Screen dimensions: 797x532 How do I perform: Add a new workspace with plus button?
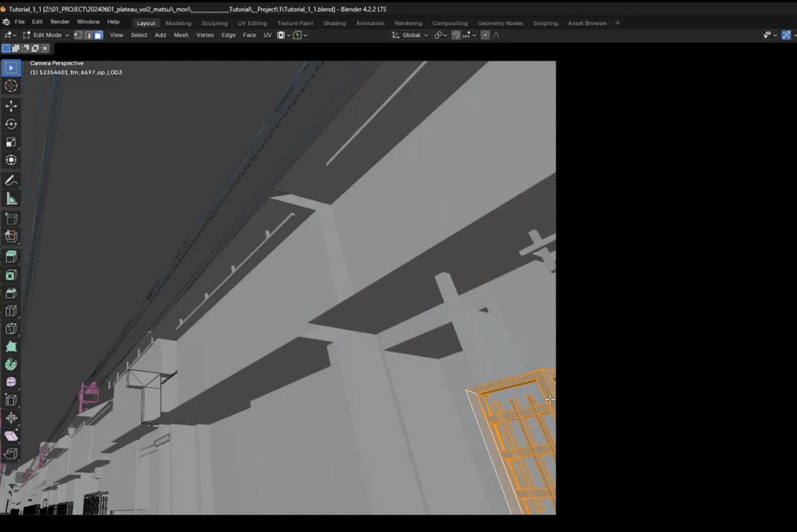[x=617, y=23]
